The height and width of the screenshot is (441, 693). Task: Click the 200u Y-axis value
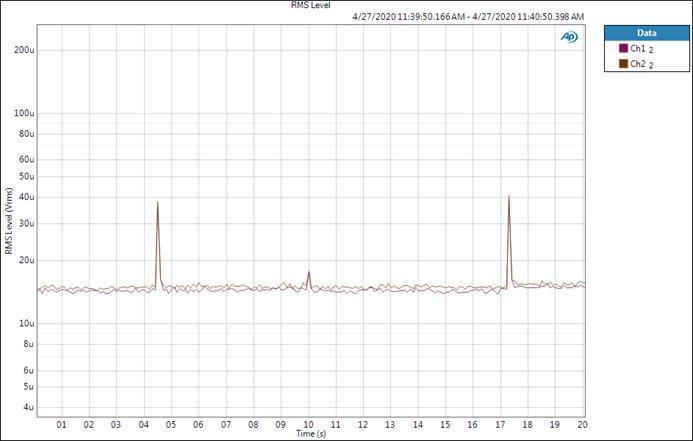pyautogui.click(x=24, y=50)
